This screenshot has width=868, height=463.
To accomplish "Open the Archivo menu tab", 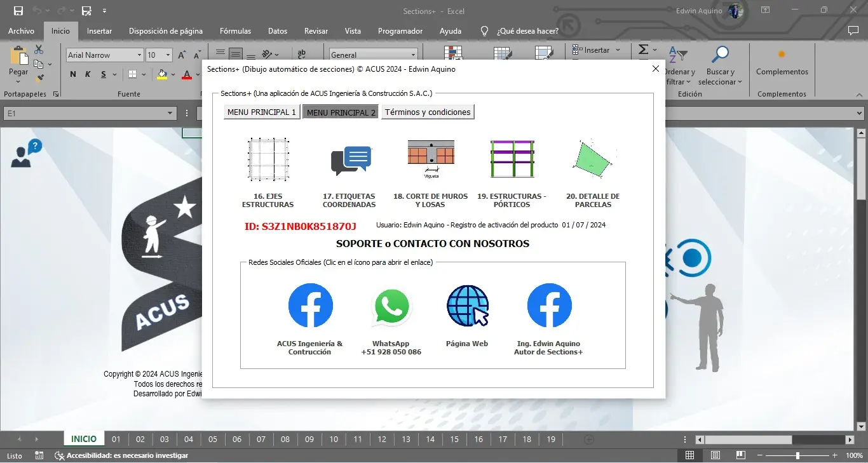I will [21, 30].
